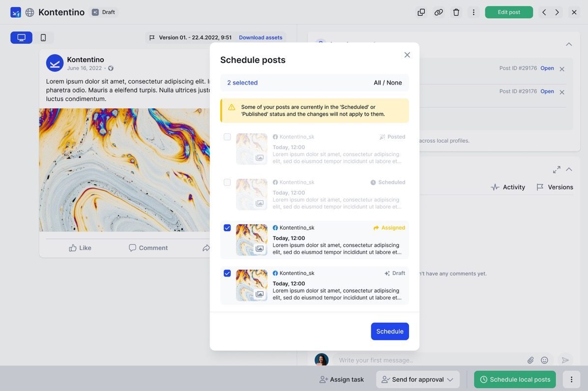Open the emoji picker icon
Screen dimensions: 588x391
click(544, 360)
